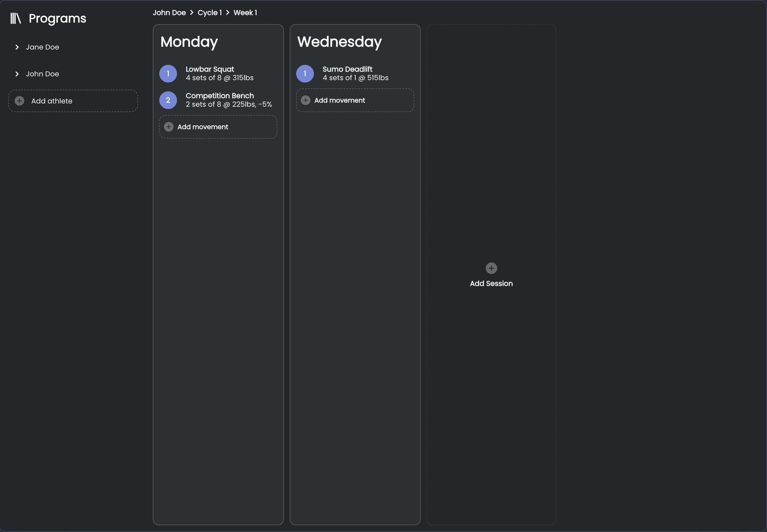The height and width of the screenshot is (532, 767).
Task: Click plus icon in Monday's Add movement
Action: [169, 127]
